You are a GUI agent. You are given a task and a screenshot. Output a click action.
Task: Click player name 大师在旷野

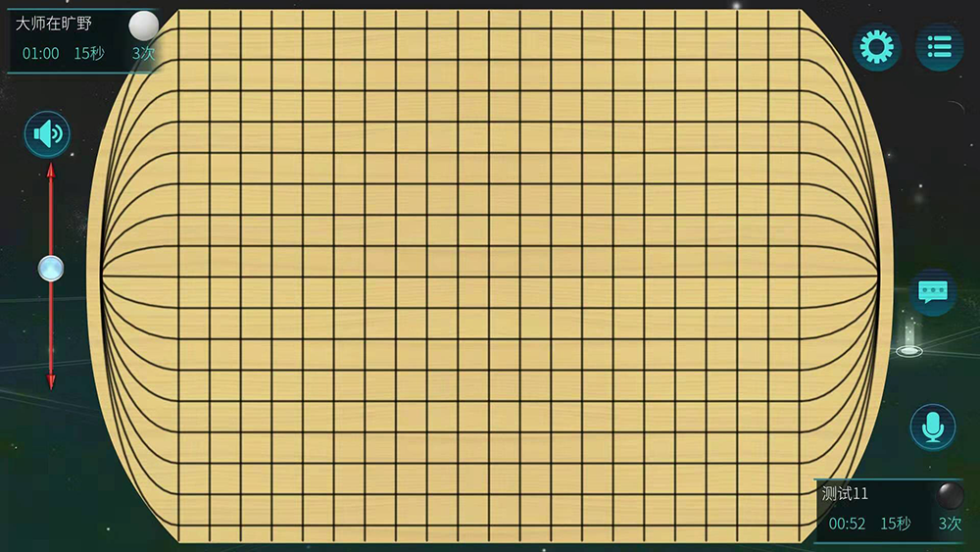(x=54, y=24)
